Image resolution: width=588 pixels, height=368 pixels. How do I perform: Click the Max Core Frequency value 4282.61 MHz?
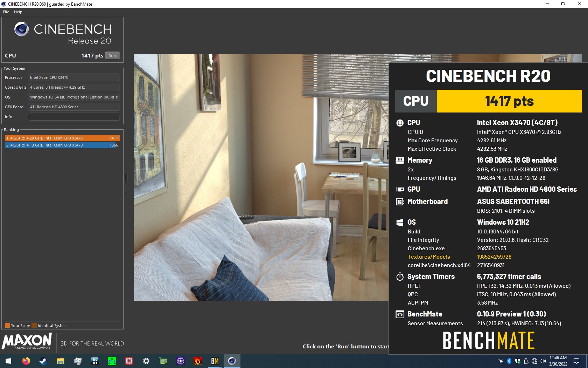[492, 141]
